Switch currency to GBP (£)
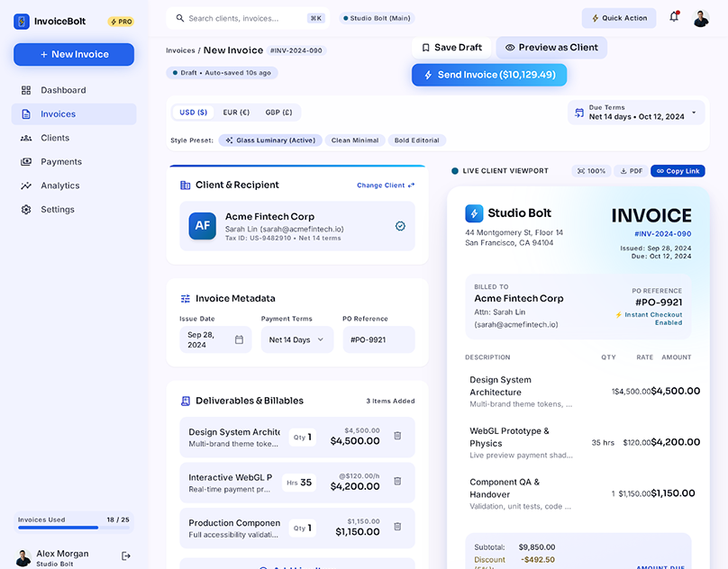Viewport: 728px width, 569px height. tap(278, 113)
